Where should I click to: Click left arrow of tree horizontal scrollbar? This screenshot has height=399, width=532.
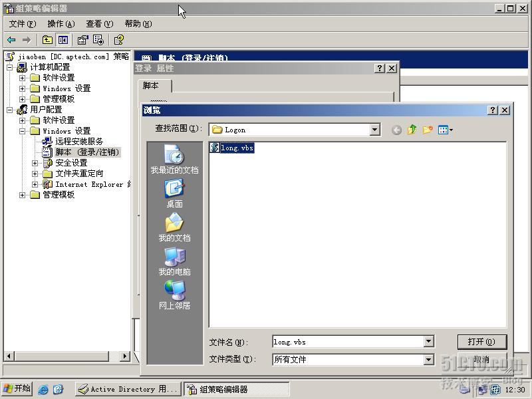click(x=9, y=356)
